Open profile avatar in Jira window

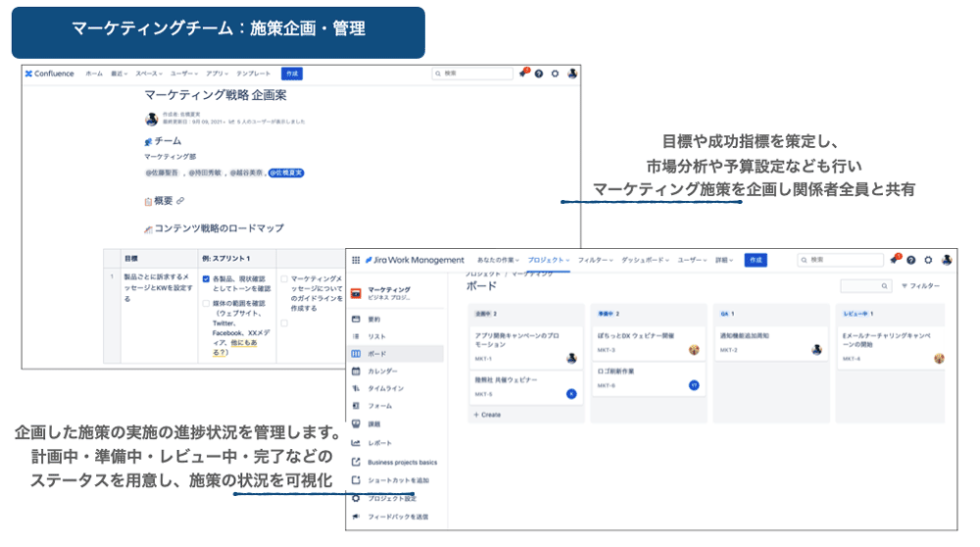tap(947, 260)
